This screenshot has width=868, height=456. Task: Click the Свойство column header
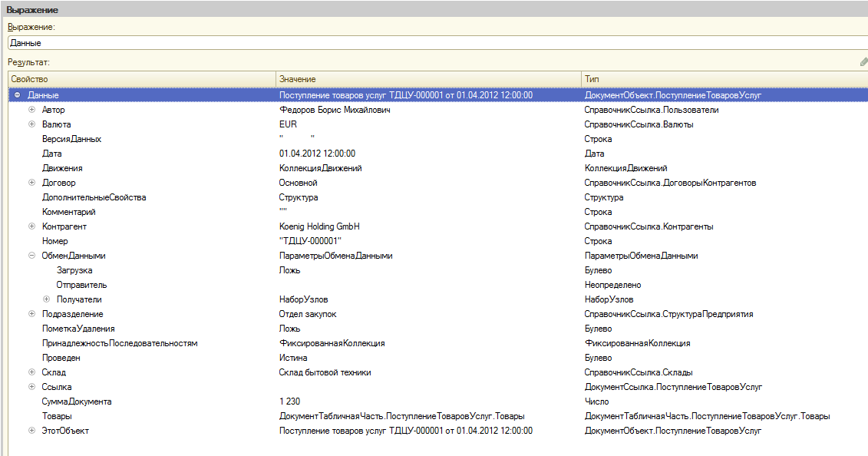tap(141, 79)
